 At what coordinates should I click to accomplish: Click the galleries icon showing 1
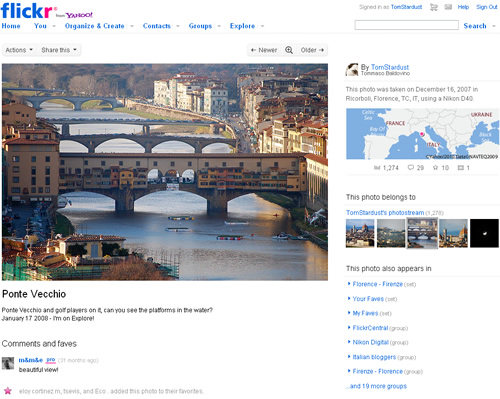pos(461,168)
